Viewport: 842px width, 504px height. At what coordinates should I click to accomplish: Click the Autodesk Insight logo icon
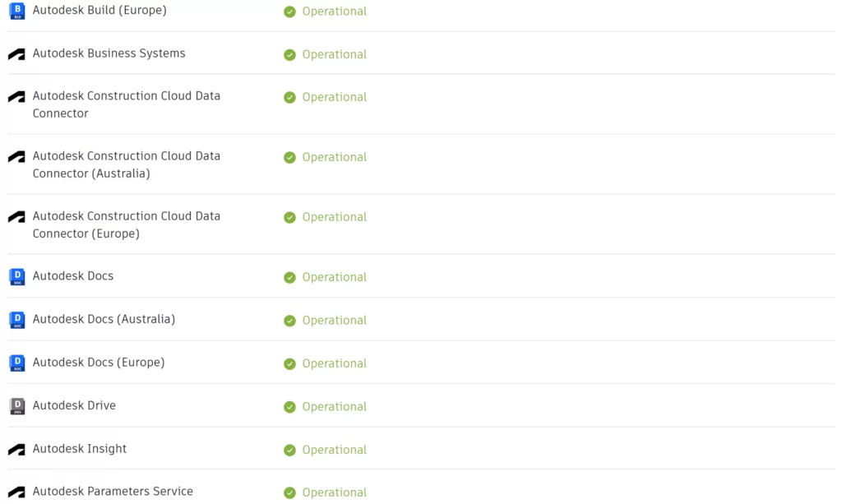tap(16, 448)
